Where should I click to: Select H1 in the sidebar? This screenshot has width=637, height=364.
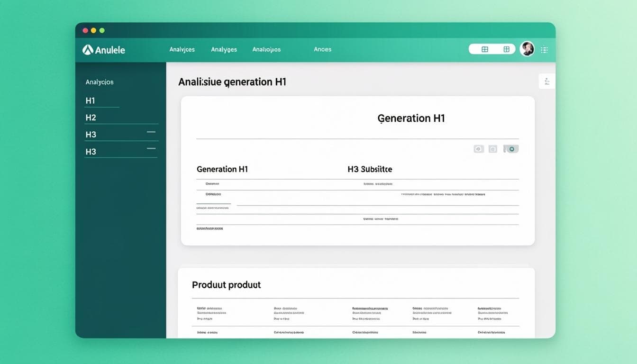(x=90, y=100)
